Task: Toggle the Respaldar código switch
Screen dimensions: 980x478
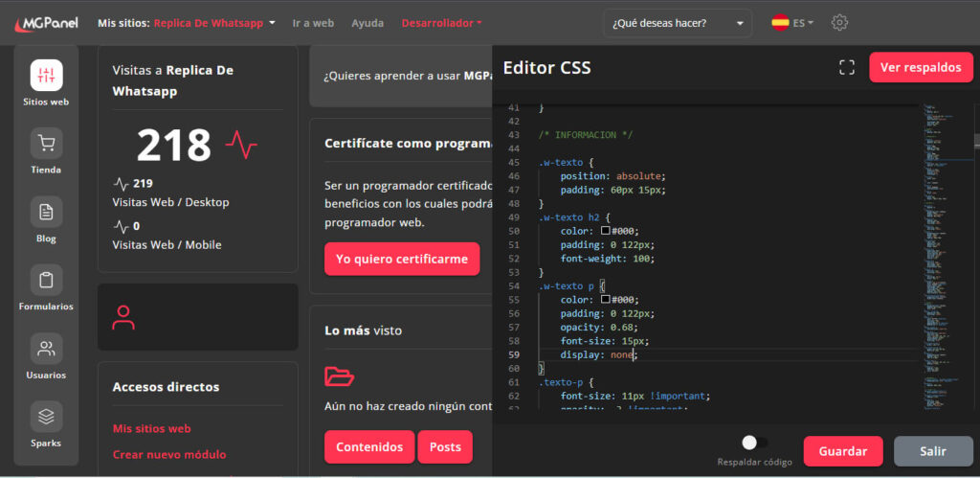Action: coord(754,443)
